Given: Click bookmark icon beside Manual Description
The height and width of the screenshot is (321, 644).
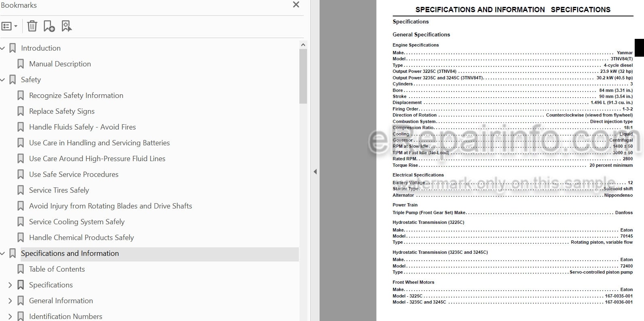Looking at the screenshot, I should tap(21, 64).
